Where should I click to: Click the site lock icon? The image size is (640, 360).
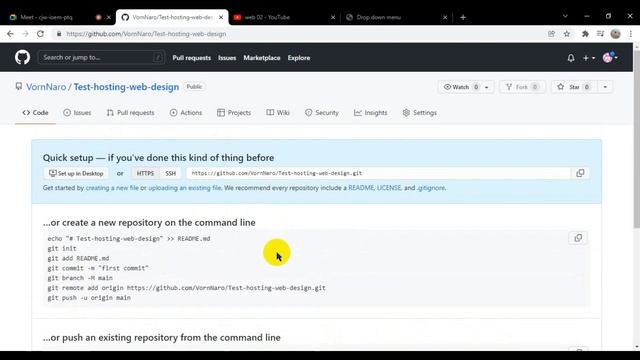click(x=59, y=34)
